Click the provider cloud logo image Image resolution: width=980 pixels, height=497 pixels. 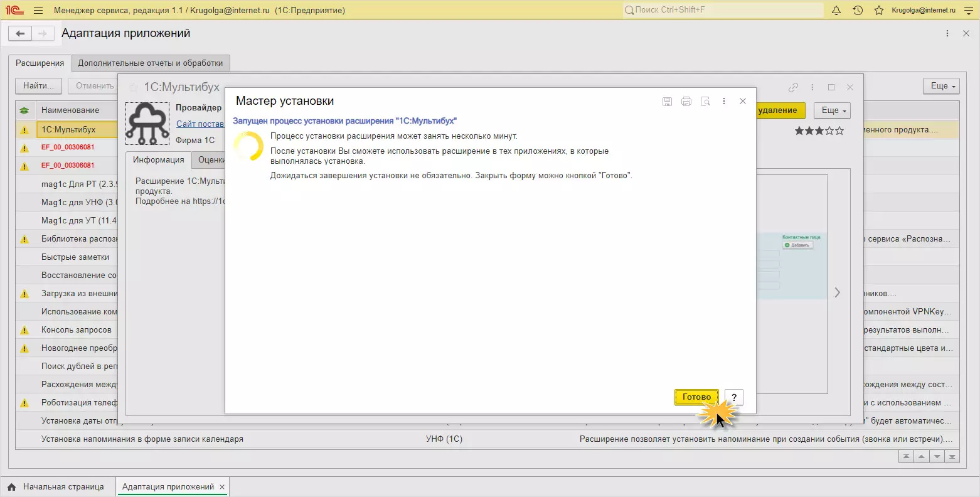(x=147, y=124)
